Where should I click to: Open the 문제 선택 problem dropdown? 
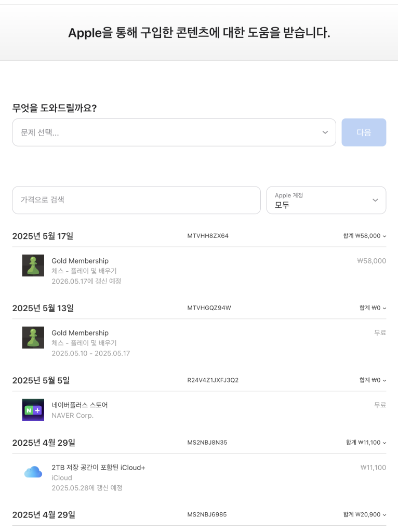174,132
